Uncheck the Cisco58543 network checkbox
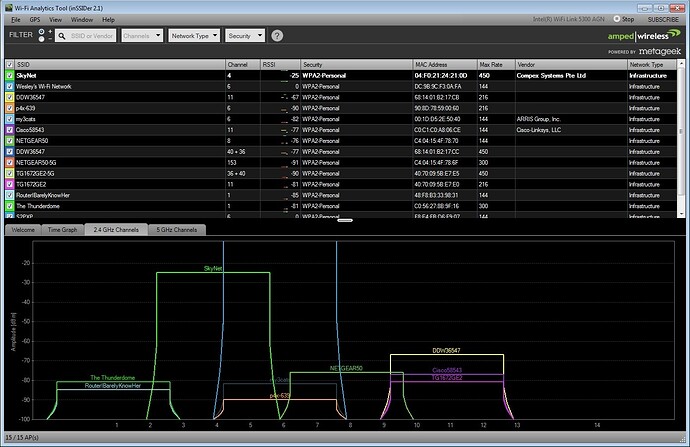The image size is (690, 447). pyautogui.click(x=10, y=130)
